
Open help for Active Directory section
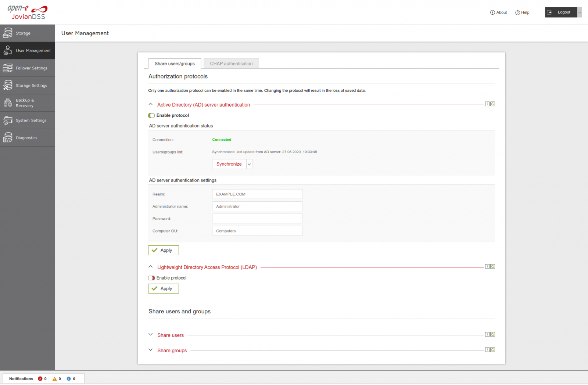[487, 104]
